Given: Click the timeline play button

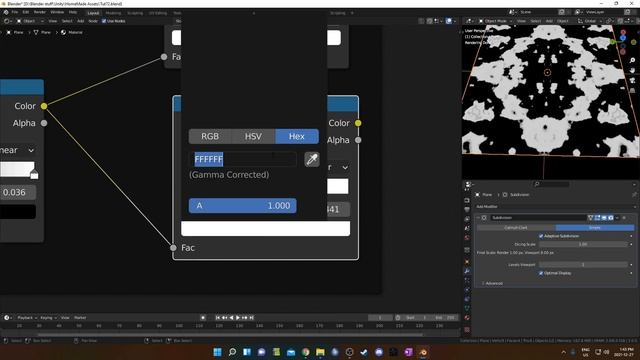Looking at the screenshot, I should [238, 318].
